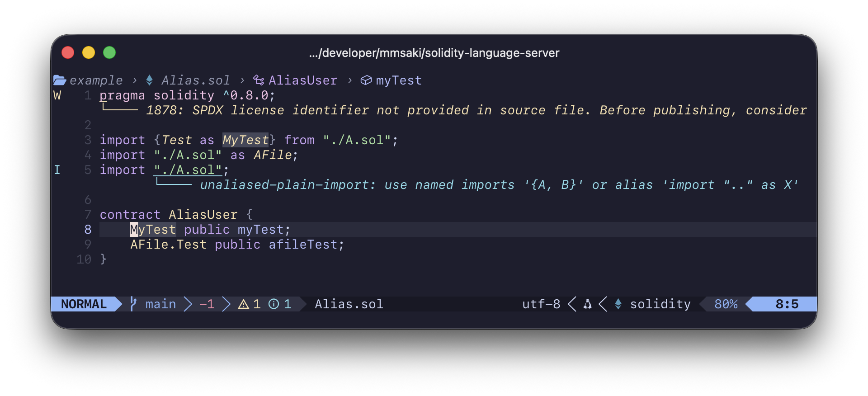Click the main branch name in statusline
Screen dimensions: 868x396
coord(160,304)
